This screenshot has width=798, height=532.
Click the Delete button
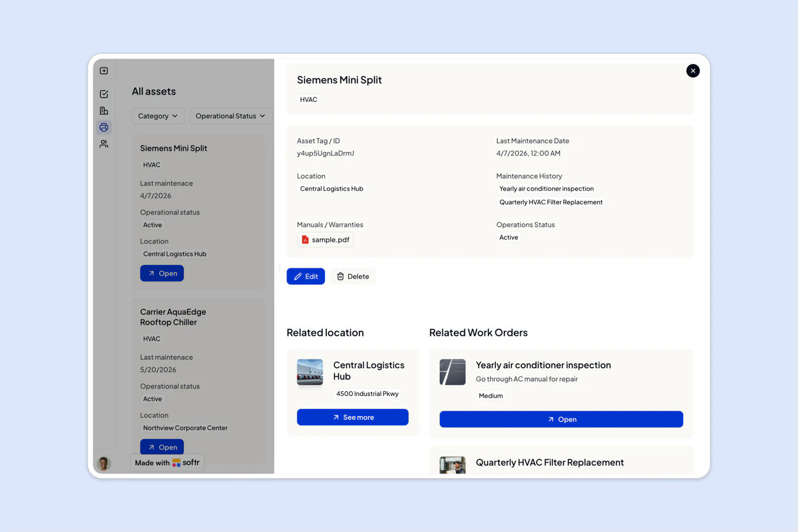[x=353, y=276]
